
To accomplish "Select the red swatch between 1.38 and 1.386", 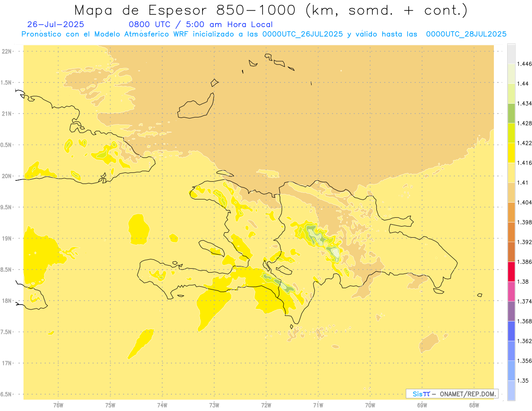I will click(511, 272).
